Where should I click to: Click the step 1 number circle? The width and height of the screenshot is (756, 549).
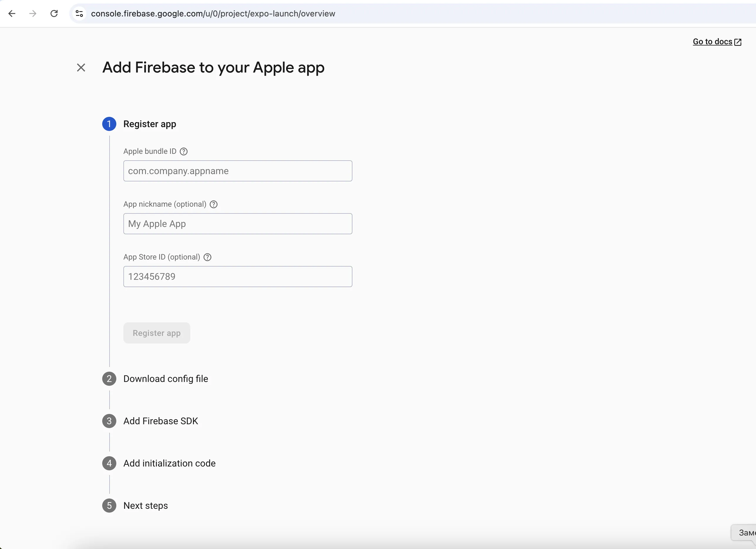pyautogui.click(x=109, y=124)
